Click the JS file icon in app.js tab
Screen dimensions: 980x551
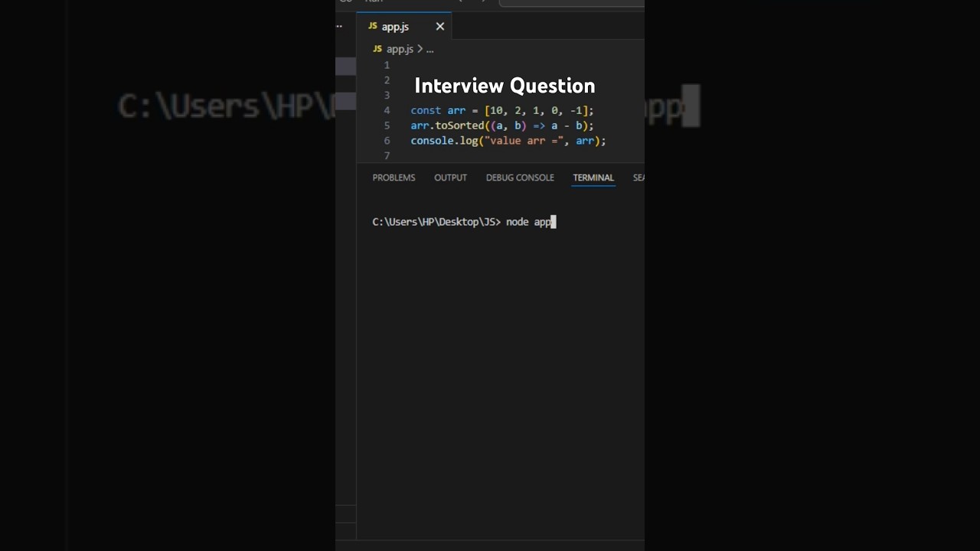pyautogui.click(x=373, y=27)
